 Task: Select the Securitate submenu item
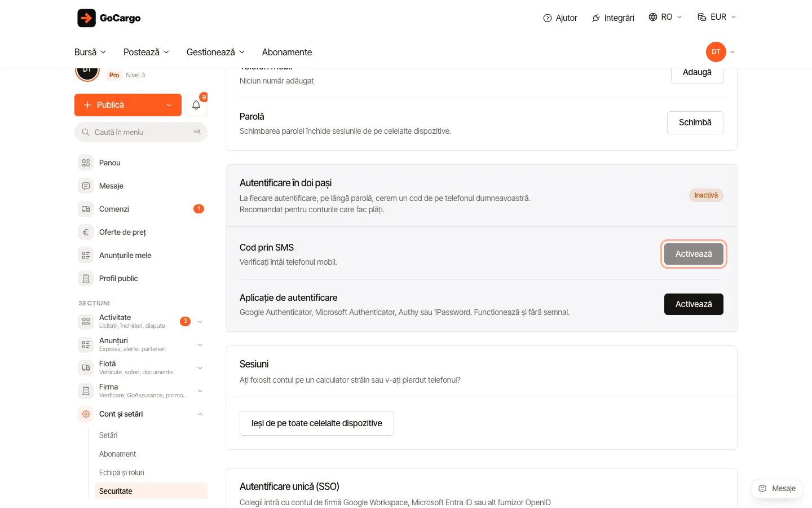[151, 491]
